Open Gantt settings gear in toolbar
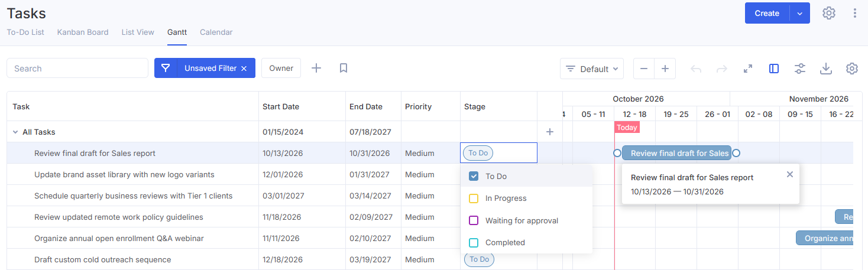This screenshot has width=868, height=270. tap(852, 69)
